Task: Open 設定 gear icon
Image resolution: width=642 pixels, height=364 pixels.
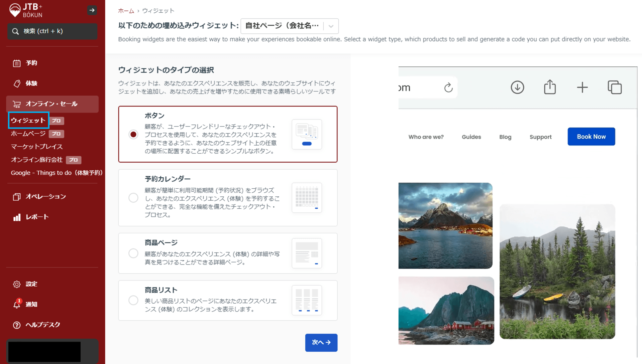Action: pyautogui.click(x=17, y=284)
